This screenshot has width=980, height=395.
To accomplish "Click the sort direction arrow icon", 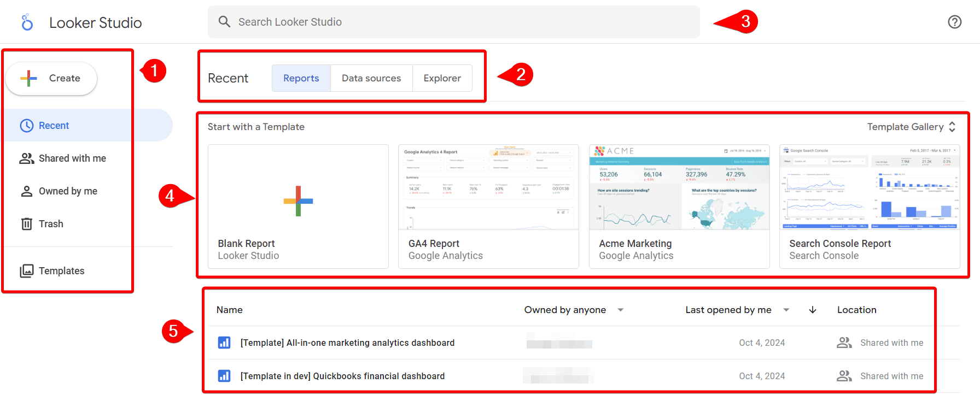I will click(813, 310).
